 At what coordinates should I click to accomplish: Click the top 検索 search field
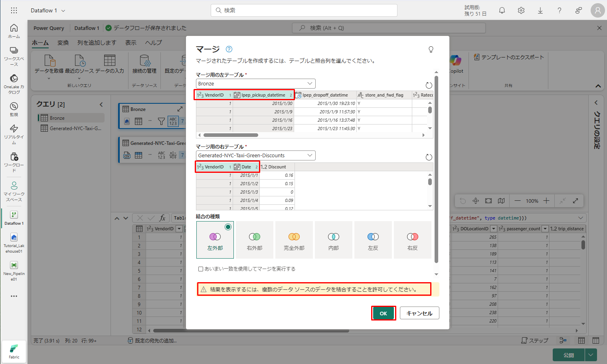(304, 10)
